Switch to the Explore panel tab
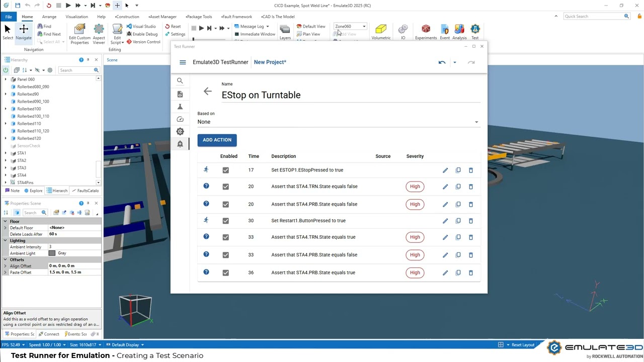This screenshot has width=644, height=362. pos(33,191)
